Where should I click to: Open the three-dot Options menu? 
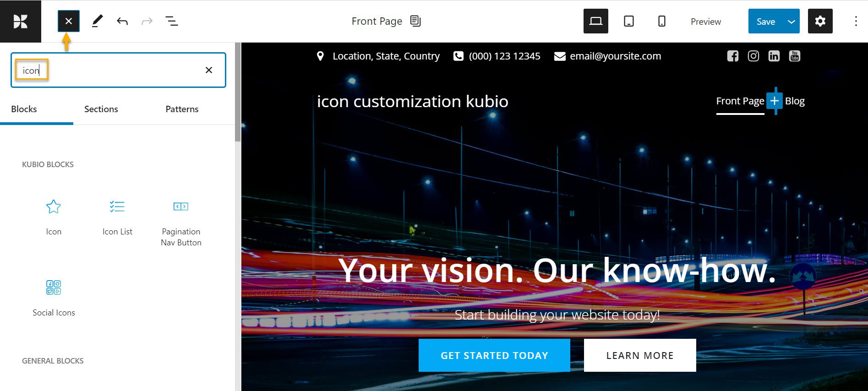coord(856,21)
